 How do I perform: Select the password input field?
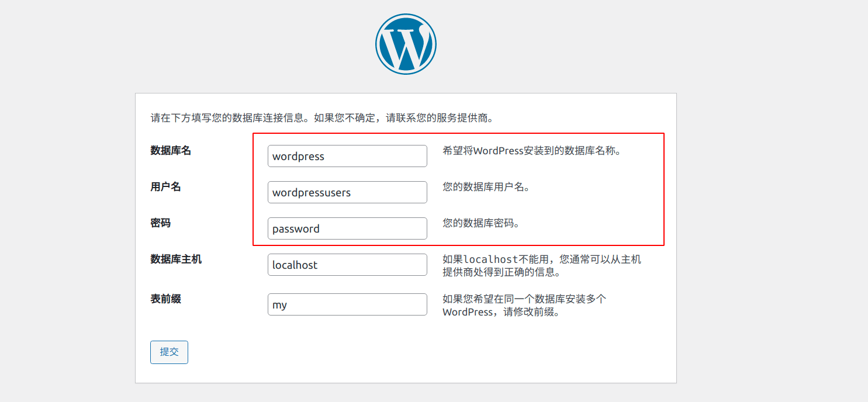[x=347, y=228]
